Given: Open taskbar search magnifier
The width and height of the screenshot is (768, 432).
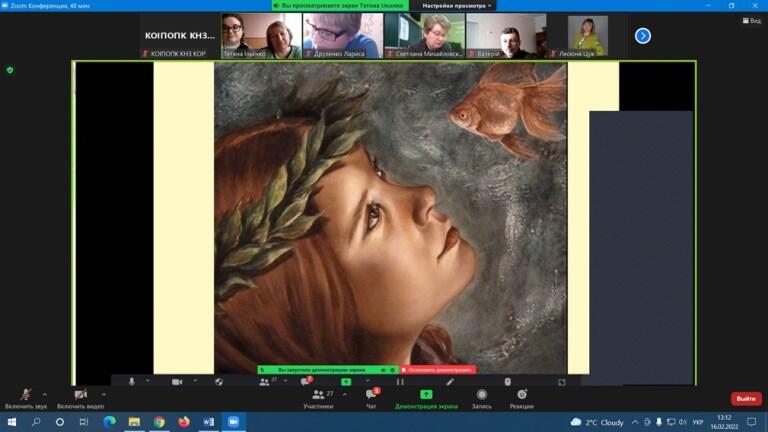Looking at the screenshot, I should [x=36, y=422].
